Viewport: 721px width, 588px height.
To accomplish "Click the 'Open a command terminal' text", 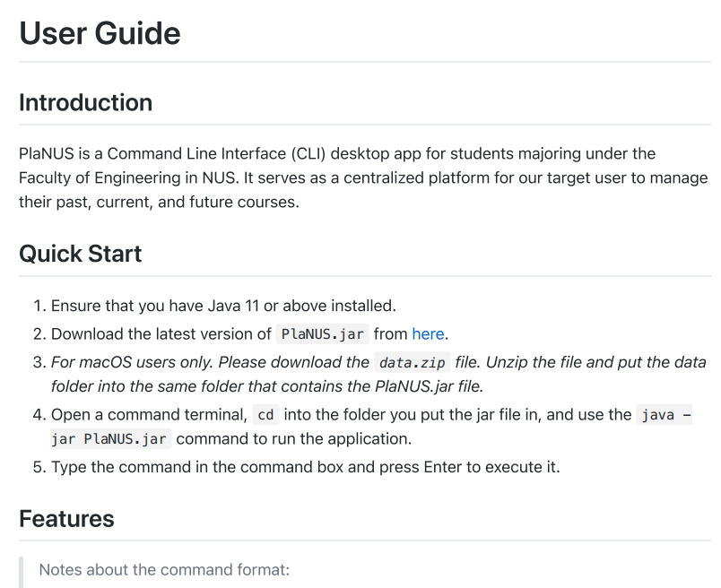I will 149,415.
